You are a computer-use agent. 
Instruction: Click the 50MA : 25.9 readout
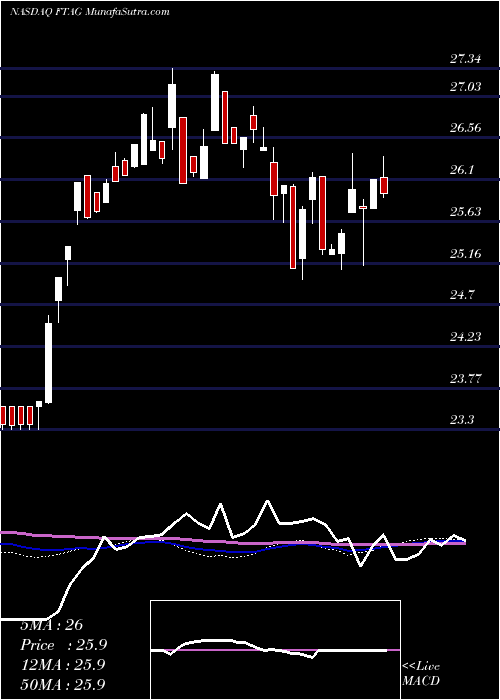(63, 684)
